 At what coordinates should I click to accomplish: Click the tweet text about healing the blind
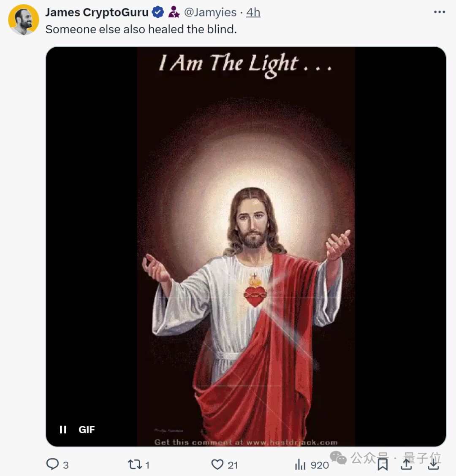141,29
